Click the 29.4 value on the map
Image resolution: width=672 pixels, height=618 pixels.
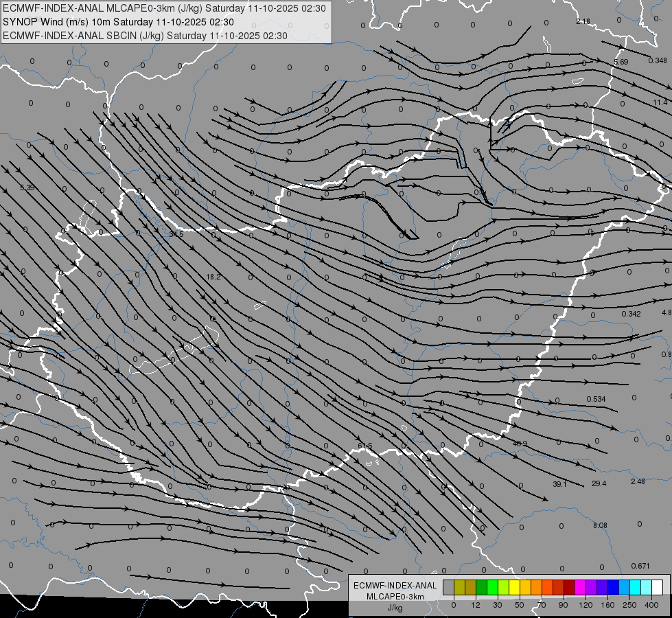pos(599,483)
